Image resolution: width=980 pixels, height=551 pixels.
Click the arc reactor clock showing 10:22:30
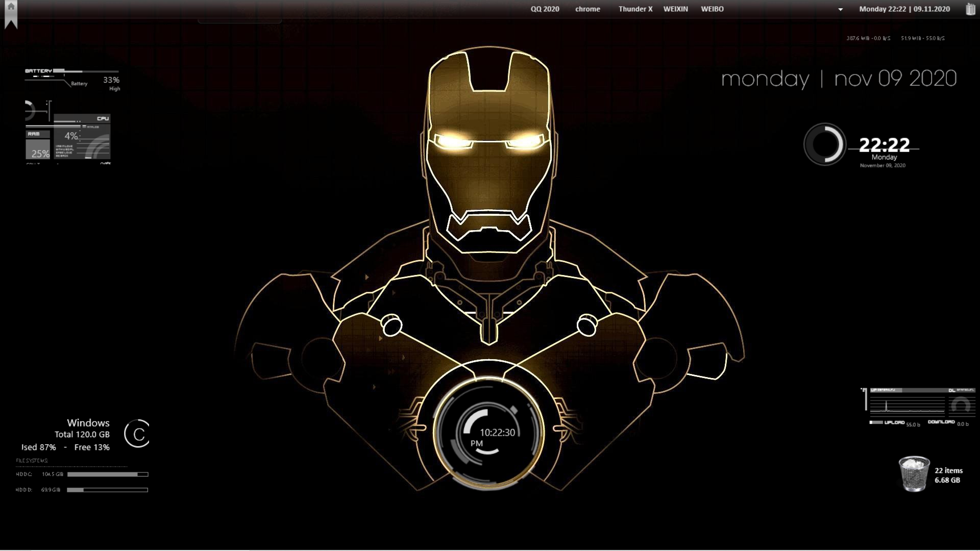488,433
